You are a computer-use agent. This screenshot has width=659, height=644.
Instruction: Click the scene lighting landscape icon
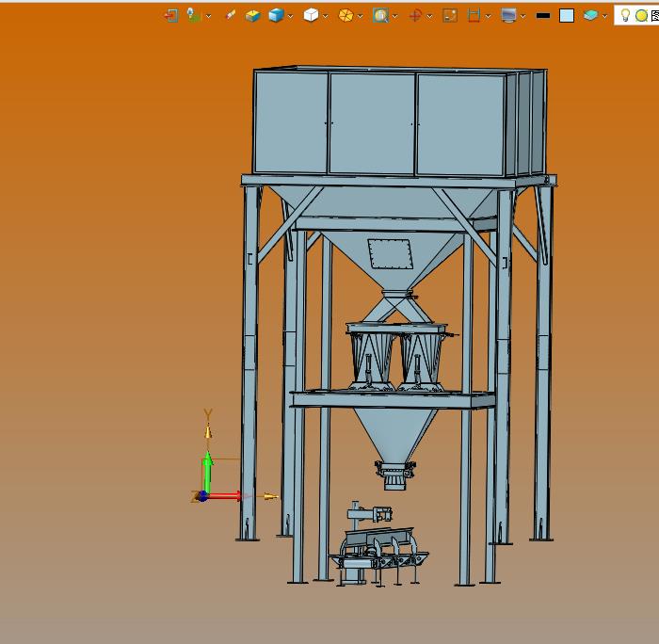point(194,16)
